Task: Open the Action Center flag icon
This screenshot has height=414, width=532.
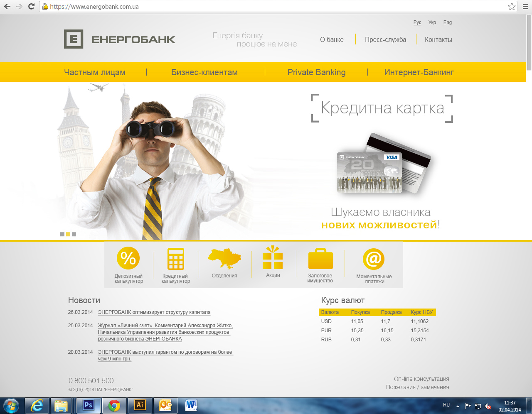Action: [x=468, y=406]
